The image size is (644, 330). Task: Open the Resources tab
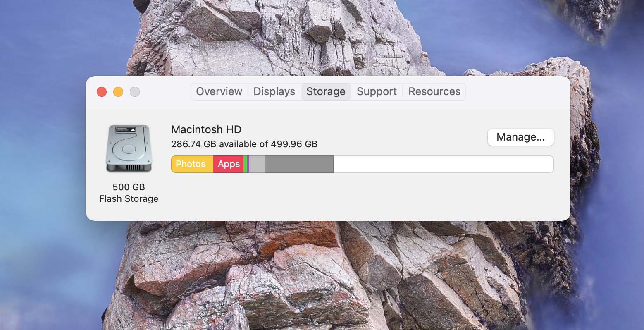[x=434, y=91]
